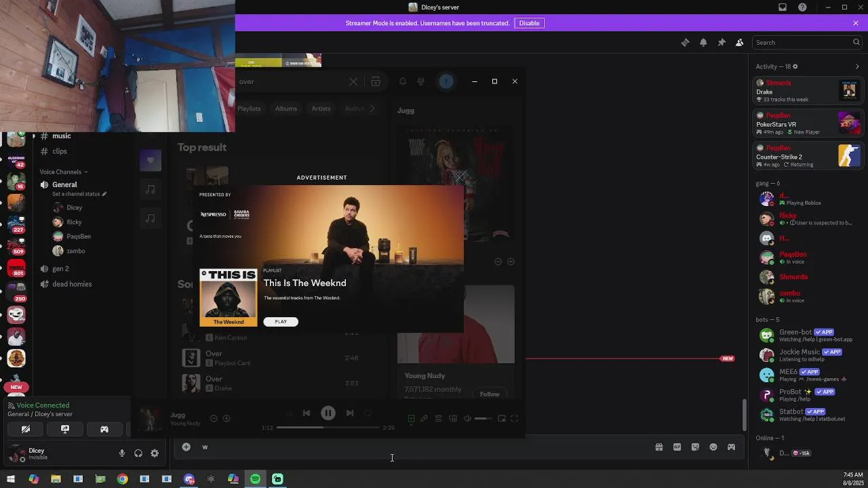Seek on Spotify song progress bar
This screenshot has width=868, height=488.
point(328,428)
